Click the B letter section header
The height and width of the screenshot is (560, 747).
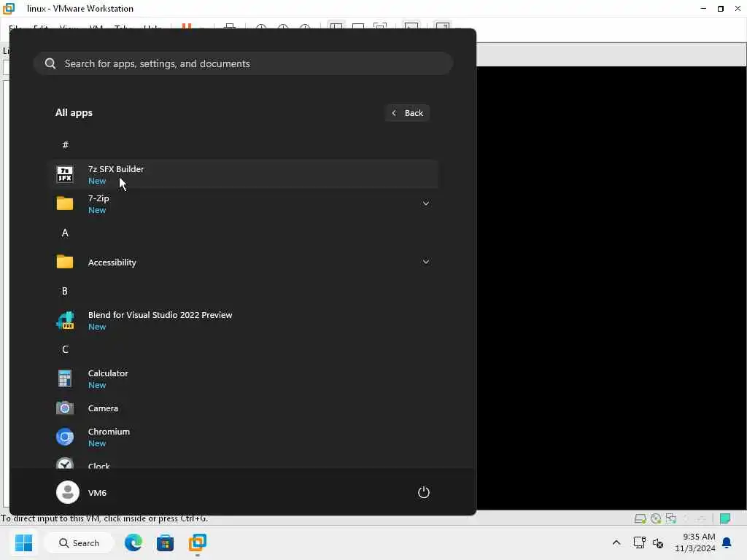click(x=65, y=291)
